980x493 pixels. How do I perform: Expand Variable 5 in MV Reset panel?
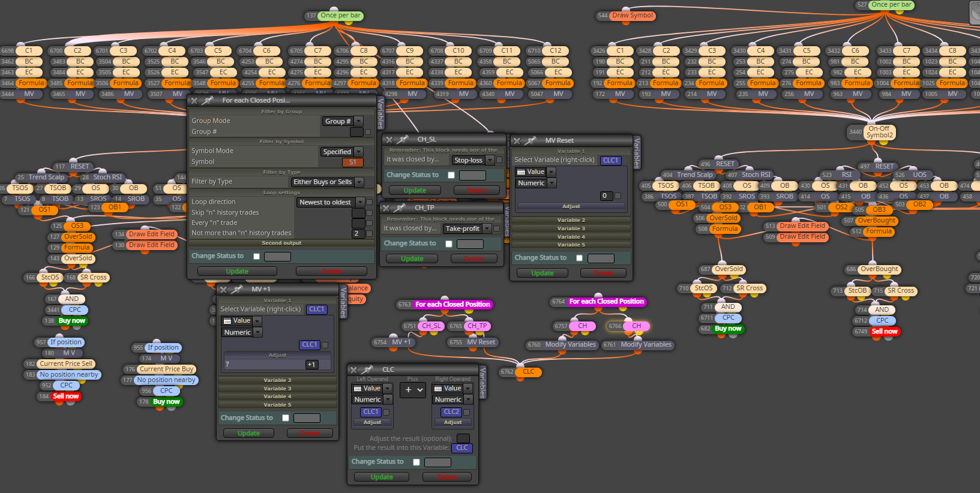tap(571, 245)
